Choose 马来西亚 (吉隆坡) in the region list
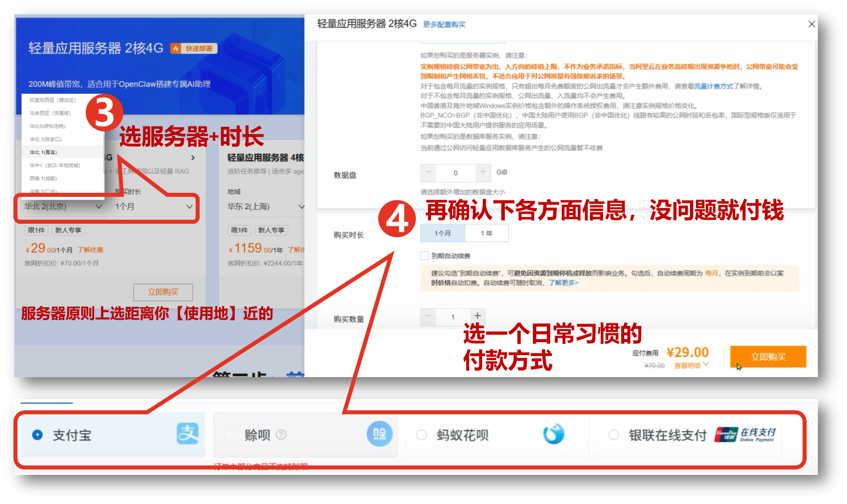The width and height of the screenshot is (847, 504). coord(50,113)
